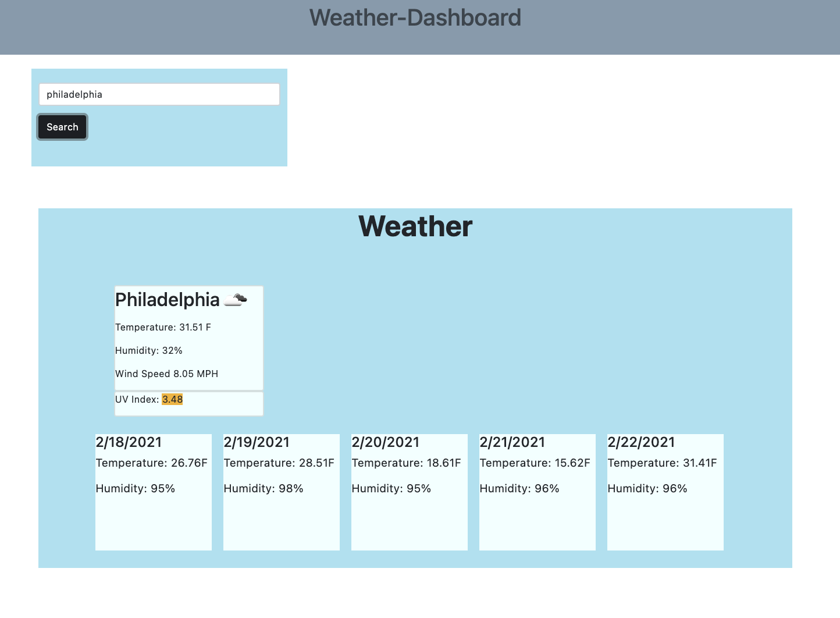Click Humidity: 32% in current weather

[x=149, y=350]
